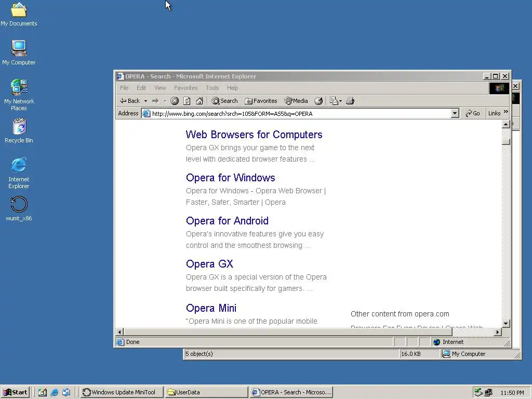
Task: Click the OPERA - Search taskbar button
Action: tap(291, 392)
